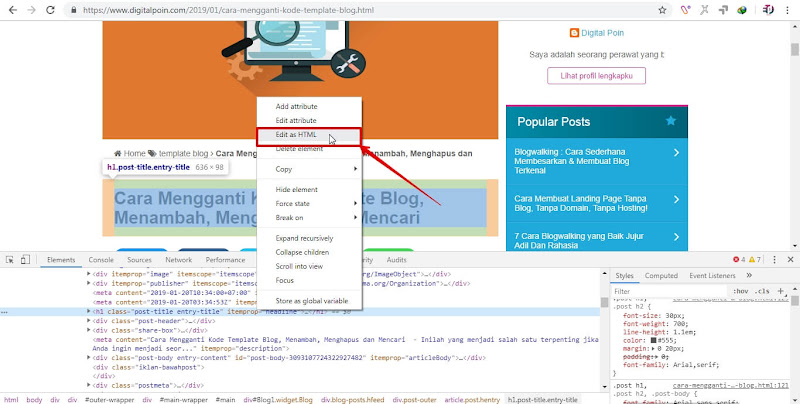Switch to the Audits tab
The image size is (800, 404).
pyautogui.click(x=396, y=260)
